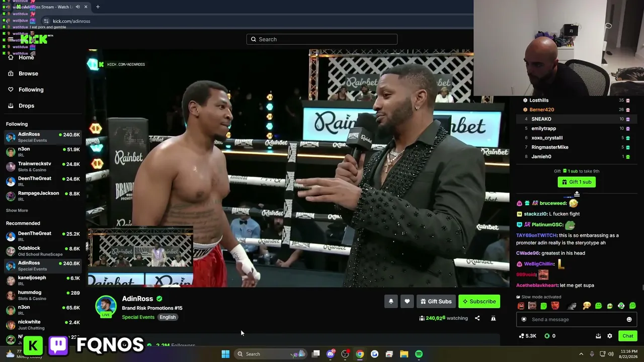Click the report stream icon
The image size is (644, 362).
[x=493, y=318]
